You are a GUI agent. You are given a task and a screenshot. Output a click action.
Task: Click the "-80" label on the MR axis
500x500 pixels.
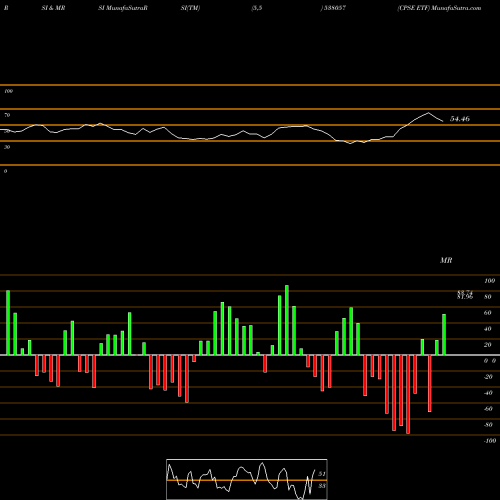(488, 425)
